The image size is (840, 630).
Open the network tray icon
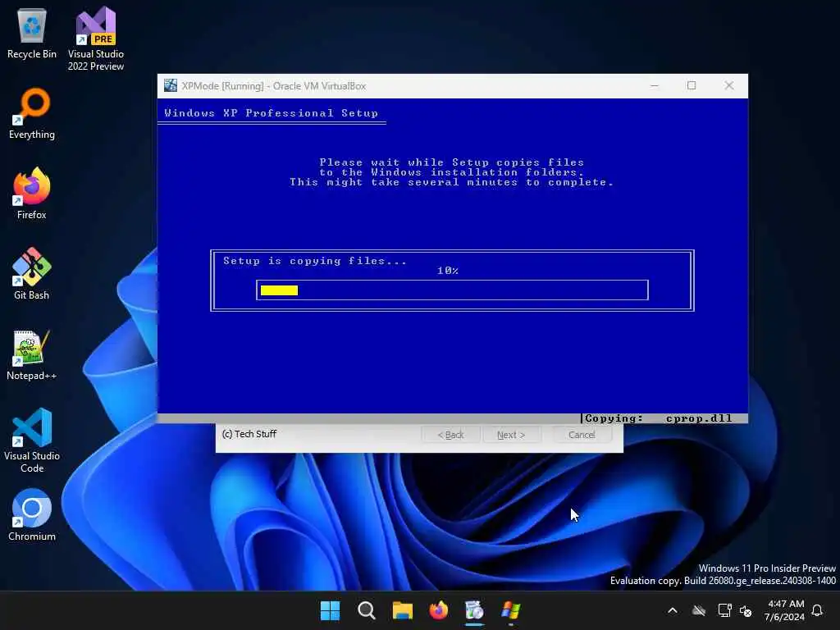click(x=724, y=610)
